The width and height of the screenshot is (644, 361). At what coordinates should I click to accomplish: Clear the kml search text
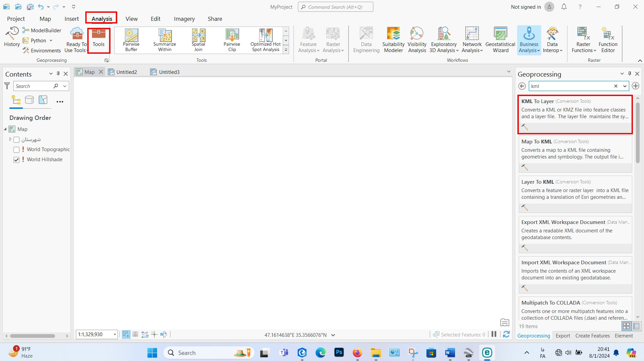click(616, 86)
